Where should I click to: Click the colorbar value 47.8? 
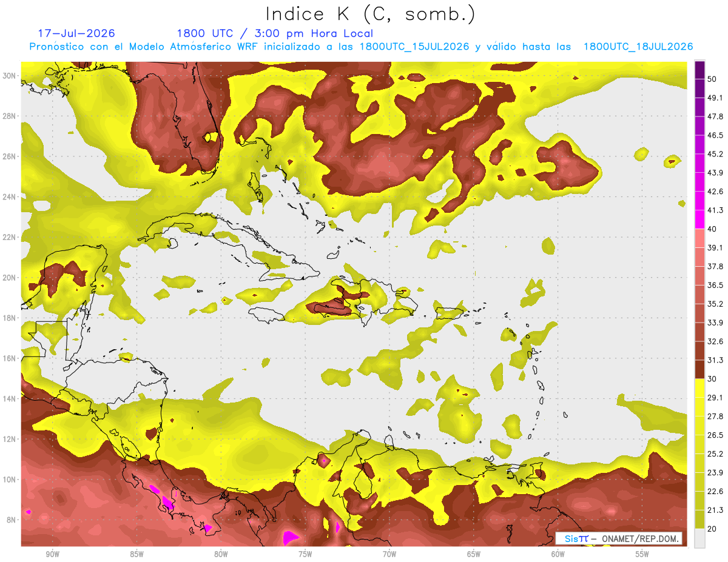pyautogui.click(x=715, y=116)
